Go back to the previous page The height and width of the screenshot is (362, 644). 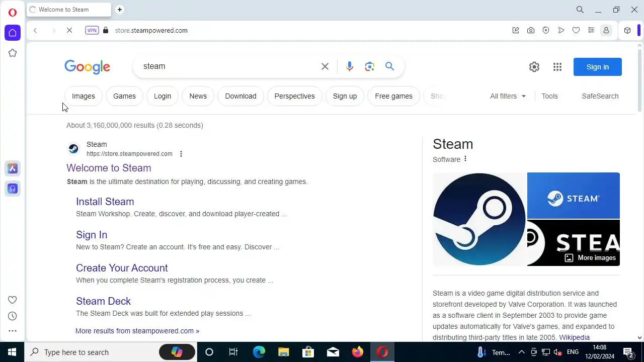pyautogui.click(x=35, y=31)
